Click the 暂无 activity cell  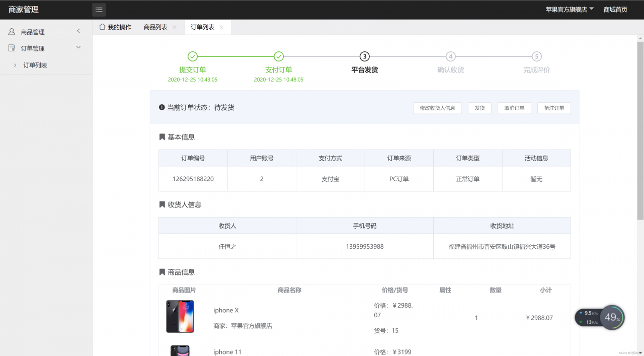coord(536,179)
